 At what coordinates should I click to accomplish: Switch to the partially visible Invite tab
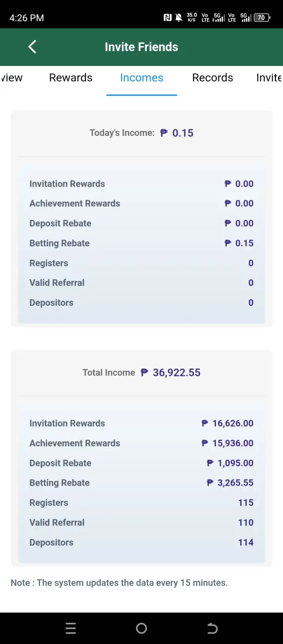click(269, 77)
